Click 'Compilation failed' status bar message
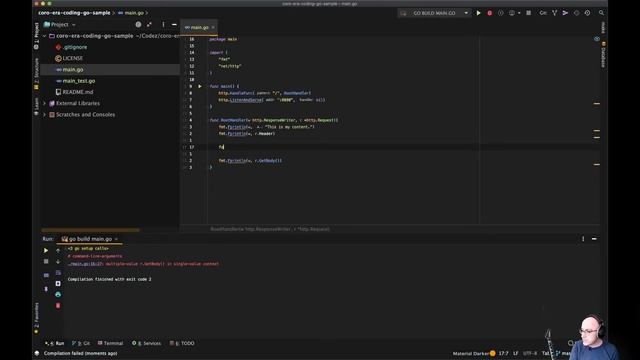The height and width of the screenshot is (360, 640). [x=80, y=353]
